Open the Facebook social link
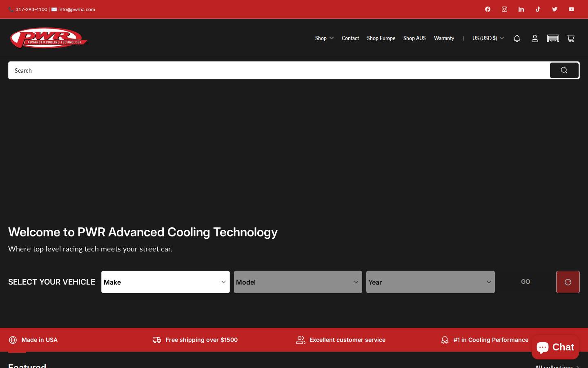Screen dimensions: 588x368 pyautogui.click(x=488, y=9)
